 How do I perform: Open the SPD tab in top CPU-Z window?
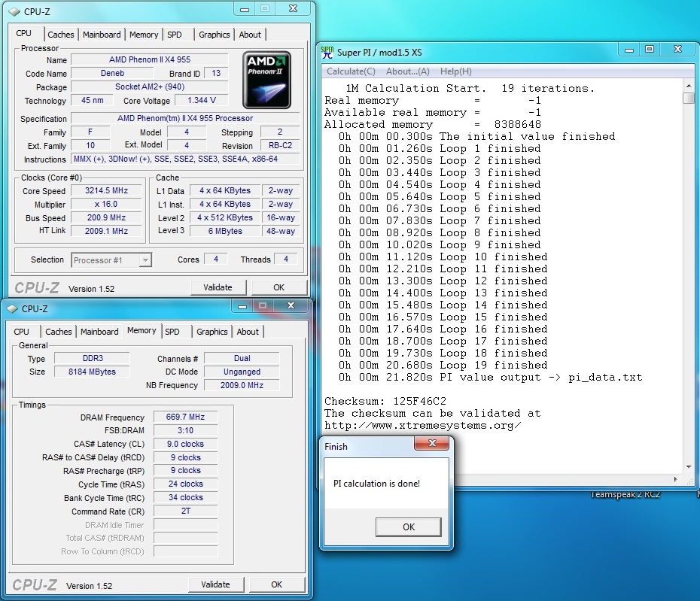175,35
